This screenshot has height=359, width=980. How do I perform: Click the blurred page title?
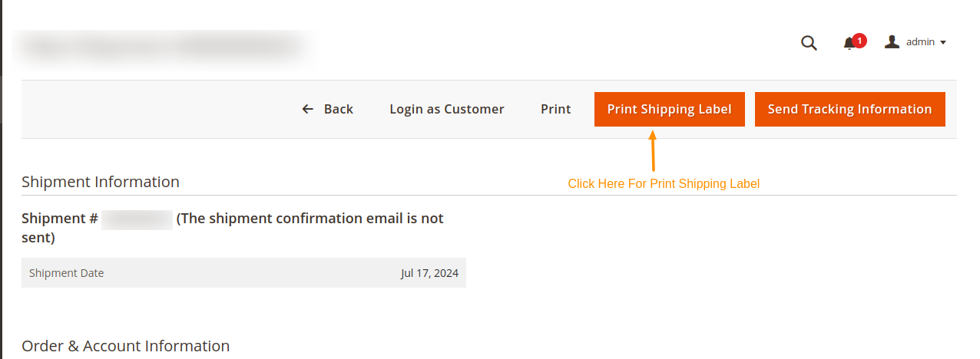point(161,47)
